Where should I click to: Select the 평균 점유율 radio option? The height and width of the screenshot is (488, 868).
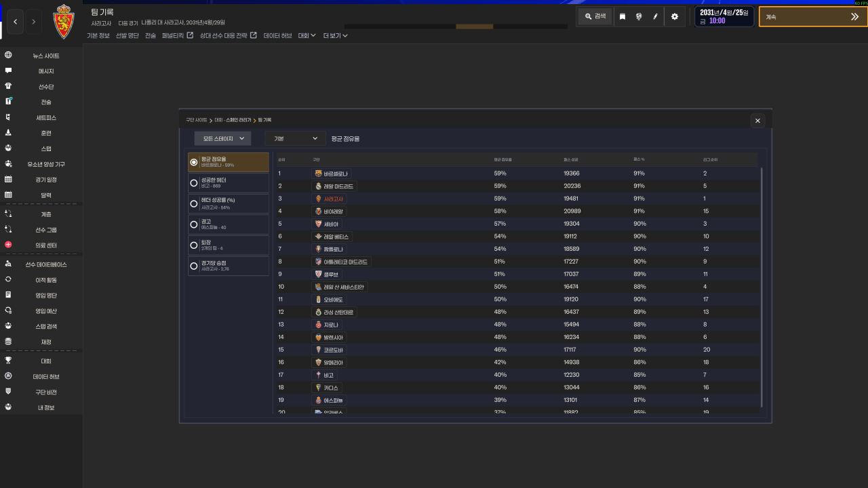229,162
